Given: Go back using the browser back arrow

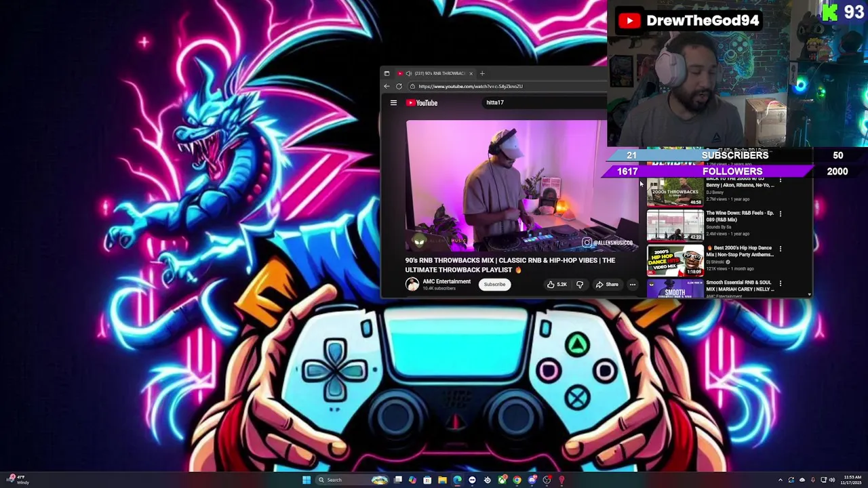Looking at the screenshot, I should (x=387, y=87).
